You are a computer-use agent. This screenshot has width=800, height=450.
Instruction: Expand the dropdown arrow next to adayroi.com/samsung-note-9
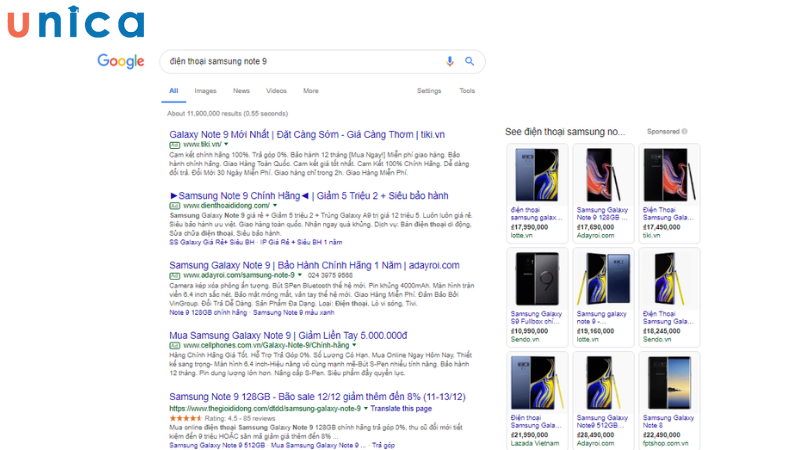pyautogui.click(x=300, y=275)
